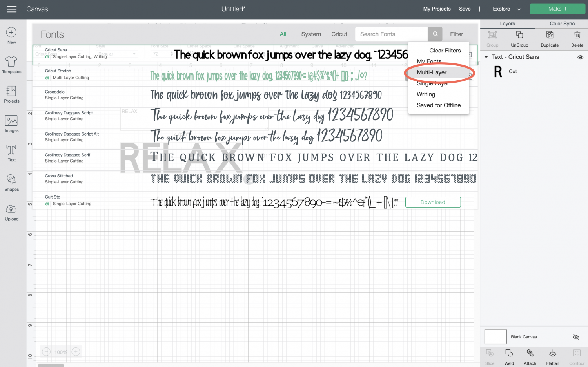This screenshot has height=367, width=588.
Task: Zoom out with the minus icon
Action: (46, 352)
